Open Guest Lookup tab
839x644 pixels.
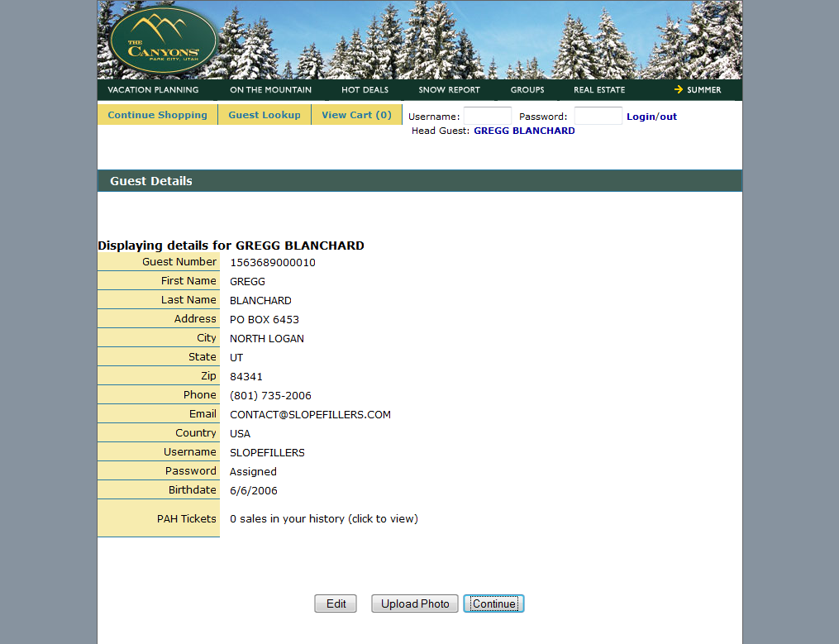pyautogui.click(x=265, y=115)
